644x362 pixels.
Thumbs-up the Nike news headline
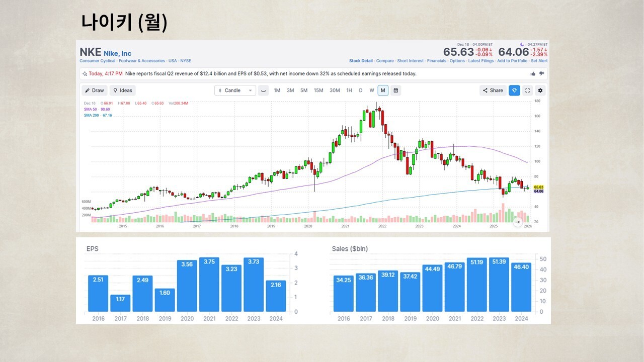533,73
